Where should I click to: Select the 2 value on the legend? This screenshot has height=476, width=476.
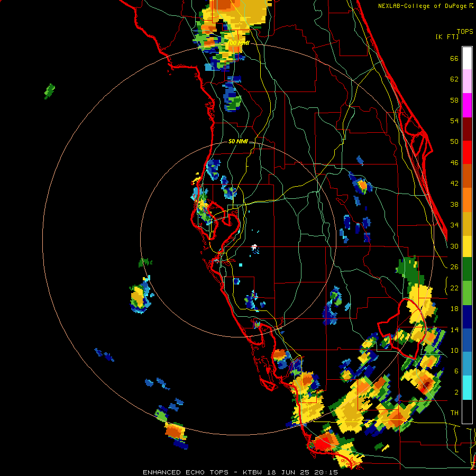tap(456, 392)
